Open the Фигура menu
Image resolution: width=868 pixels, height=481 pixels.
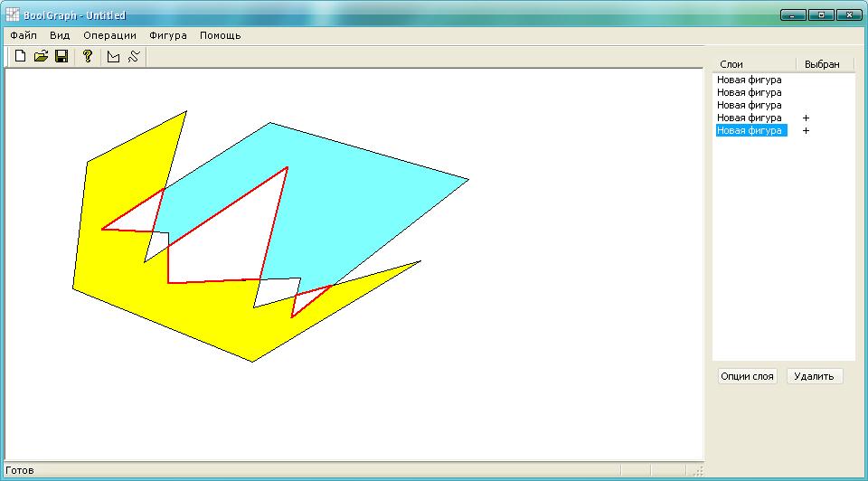tap(168, 35)
